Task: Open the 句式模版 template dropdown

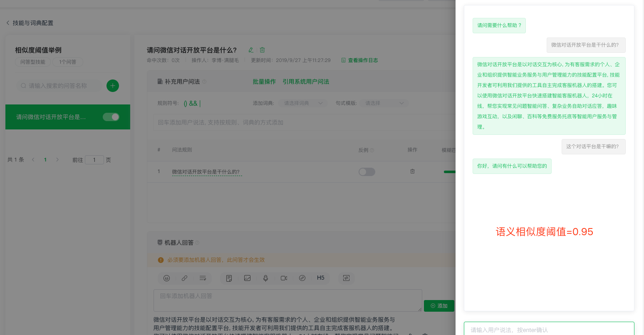Action: (x=384, y=103)
